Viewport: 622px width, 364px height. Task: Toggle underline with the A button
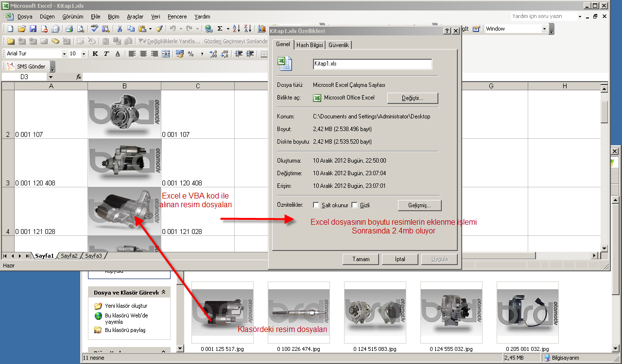118,53
